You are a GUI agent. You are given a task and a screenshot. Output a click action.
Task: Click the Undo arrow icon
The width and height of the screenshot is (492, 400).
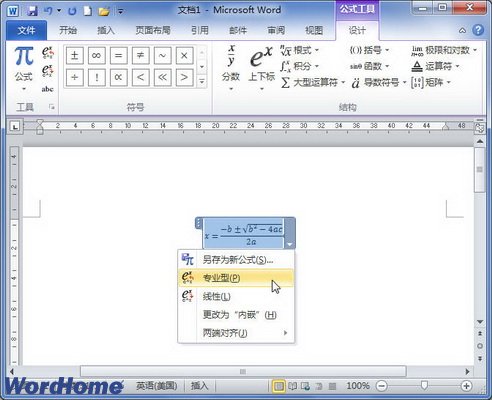(48, 11)
